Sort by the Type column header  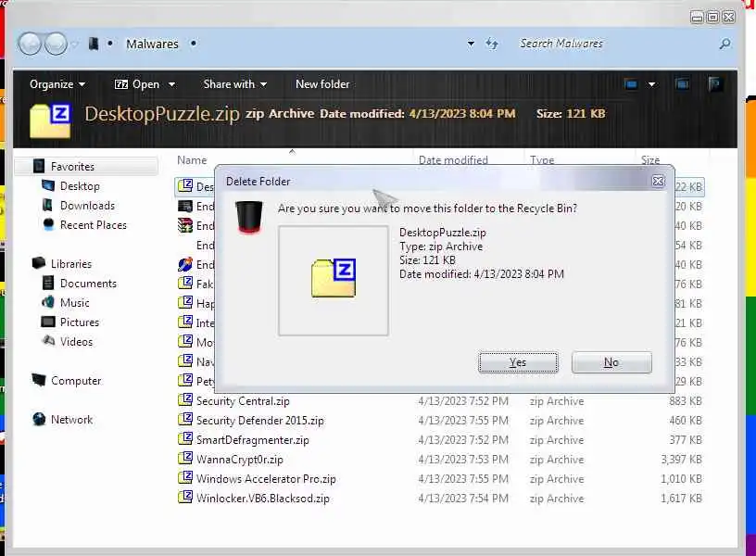pos(542,160)
